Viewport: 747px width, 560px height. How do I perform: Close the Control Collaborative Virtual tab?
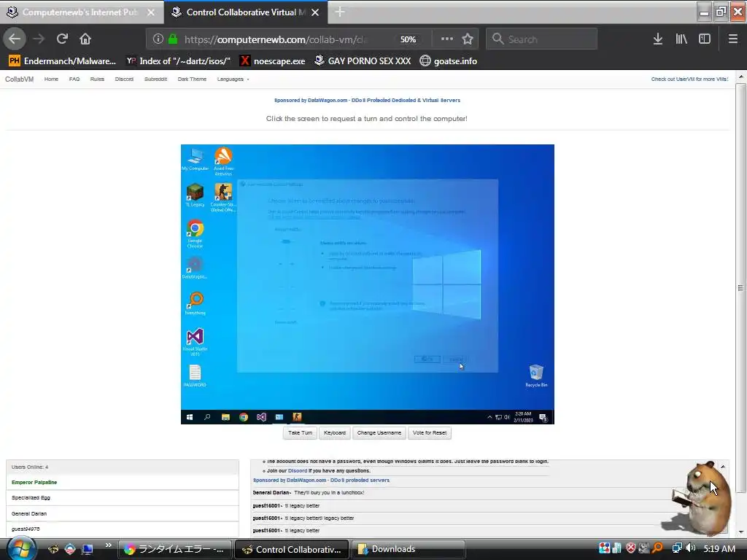315,12
